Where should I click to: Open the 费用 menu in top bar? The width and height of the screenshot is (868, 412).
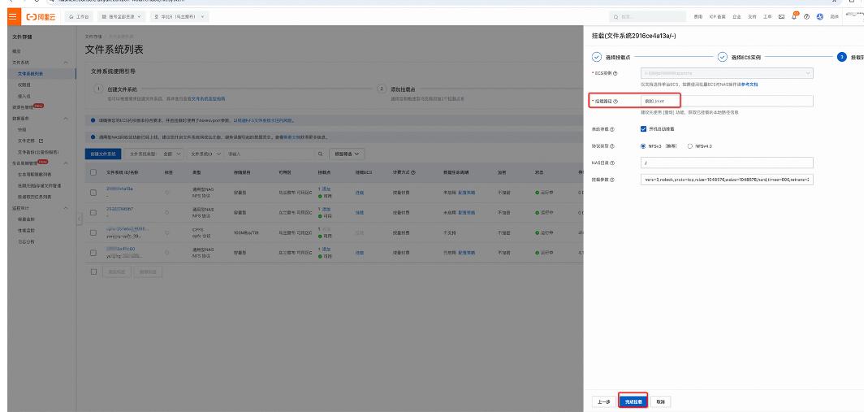coord(698,17)
